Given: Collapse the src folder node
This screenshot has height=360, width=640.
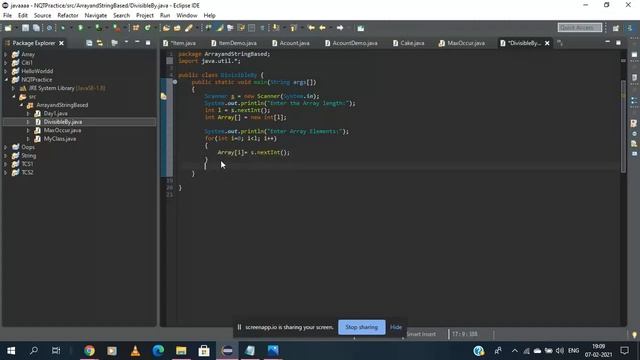Looking at the screenshot, I should click(x=13, y=97).
